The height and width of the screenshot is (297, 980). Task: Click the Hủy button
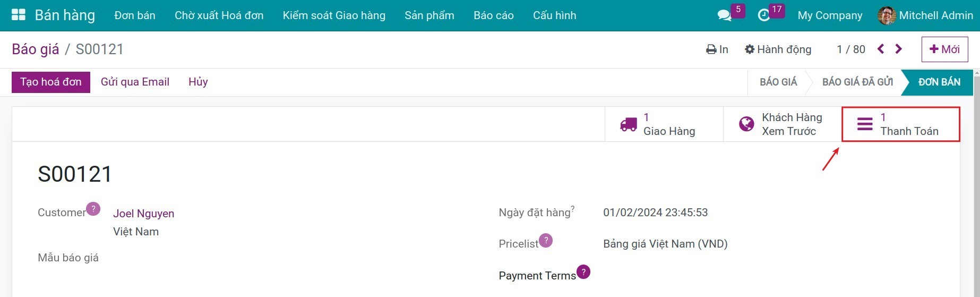point(198,82)
